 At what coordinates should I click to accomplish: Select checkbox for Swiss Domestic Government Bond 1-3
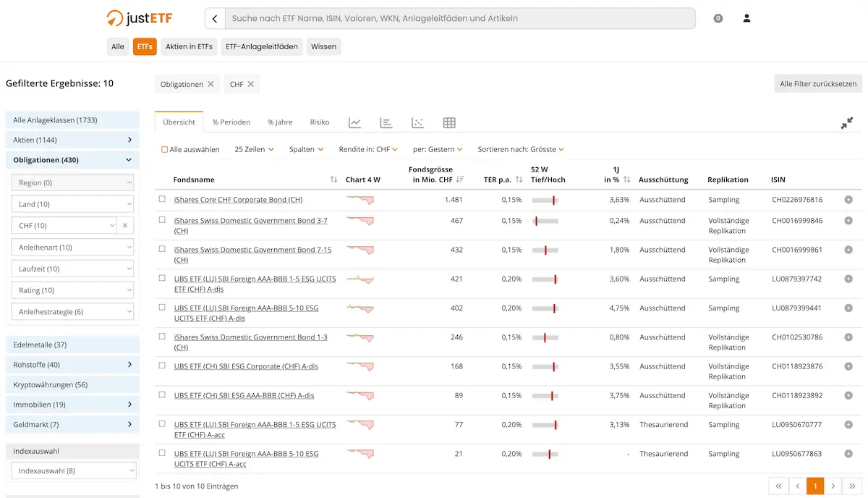click(162, 337)
